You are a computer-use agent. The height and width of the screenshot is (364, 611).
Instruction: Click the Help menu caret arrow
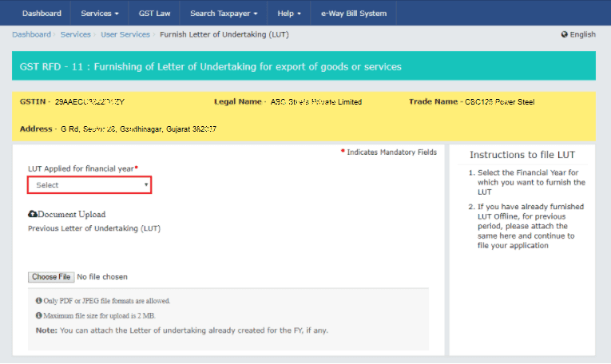(299, 14)
